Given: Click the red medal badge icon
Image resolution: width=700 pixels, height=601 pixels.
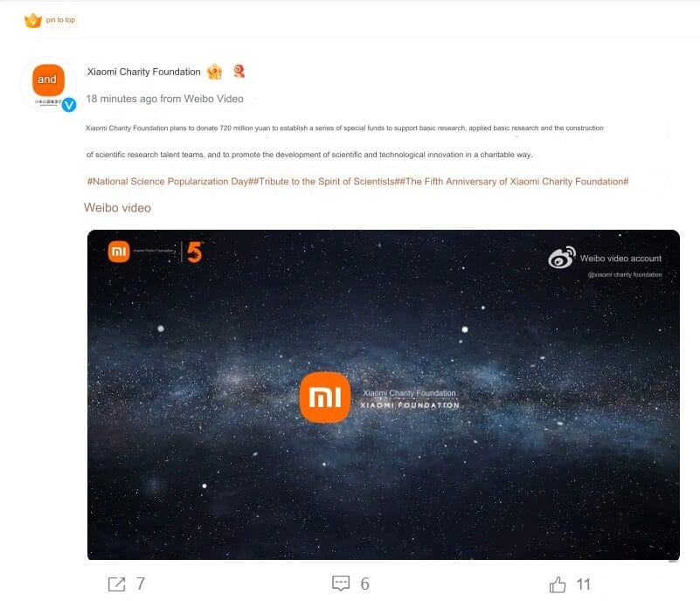Looking at the screenshot, I should pos(239,71).
